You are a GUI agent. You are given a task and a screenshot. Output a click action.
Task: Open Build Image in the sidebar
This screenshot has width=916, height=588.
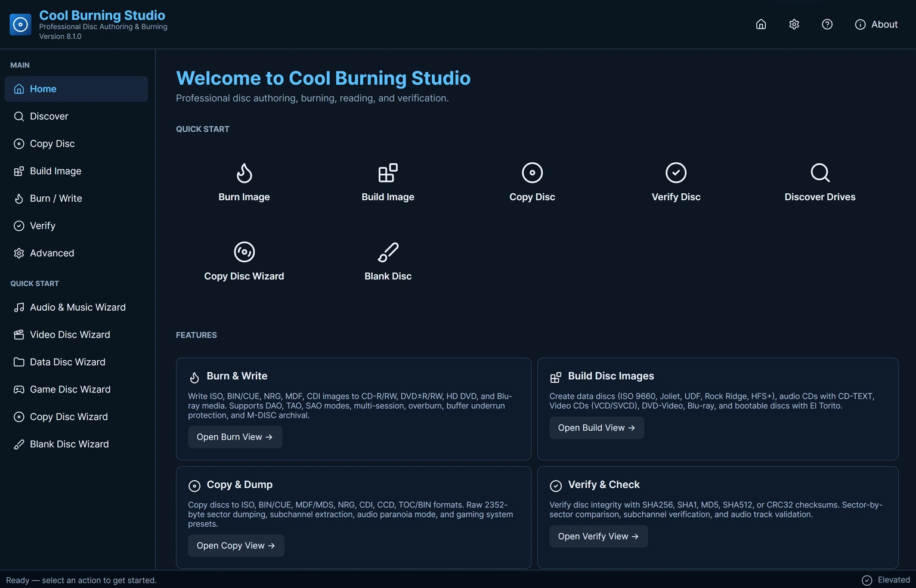click(76, 171)
